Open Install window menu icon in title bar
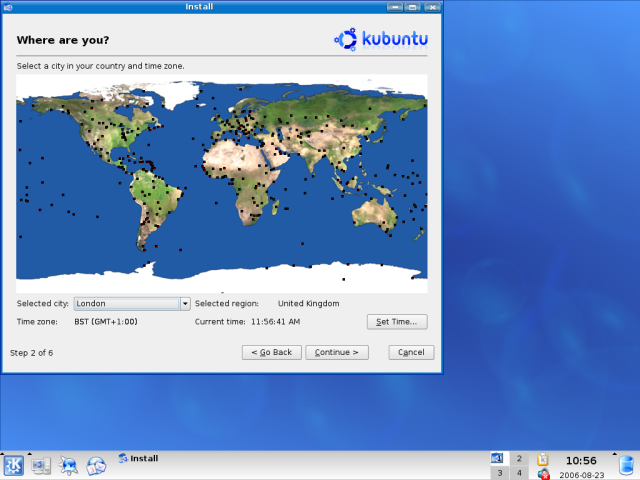 click(8, 7)
